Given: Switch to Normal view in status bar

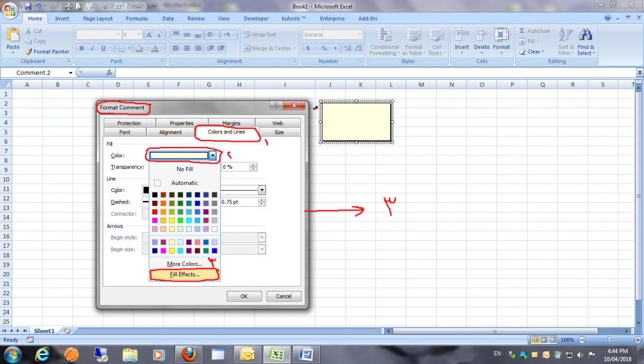Looking at the screenshot, I should (535, 340).
